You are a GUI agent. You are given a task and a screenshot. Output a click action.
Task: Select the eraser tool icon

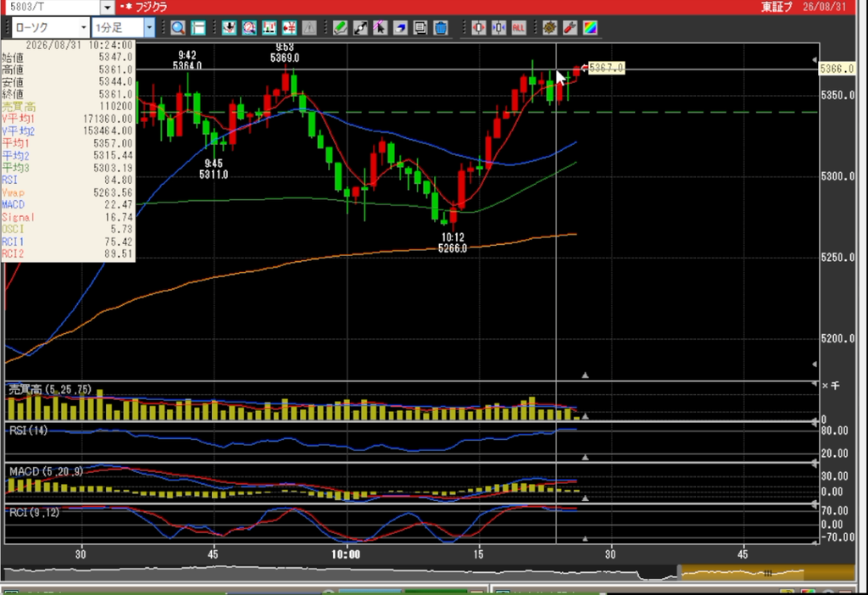[400, 28]
